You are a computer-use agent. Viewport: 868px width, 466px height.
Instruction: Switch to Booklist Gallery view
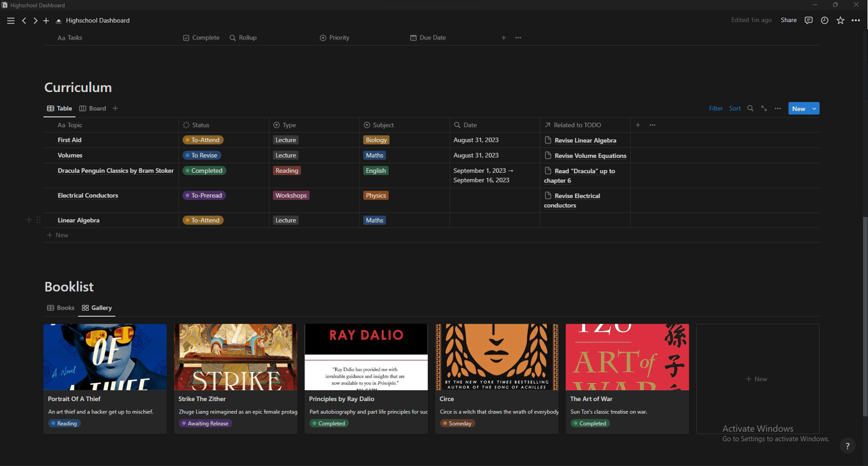97,308
